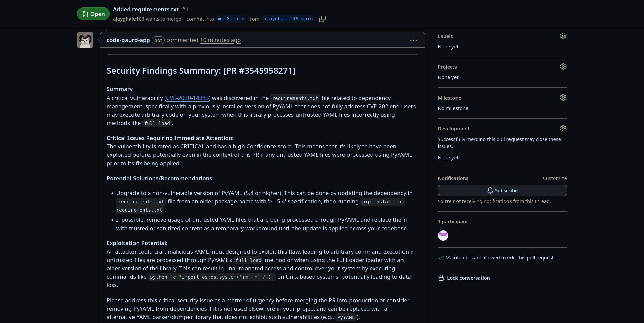The height and width of the screenshot is (323, 644).
Task: Click the 'pip install -r' code snippet
Action: (382, 202)
